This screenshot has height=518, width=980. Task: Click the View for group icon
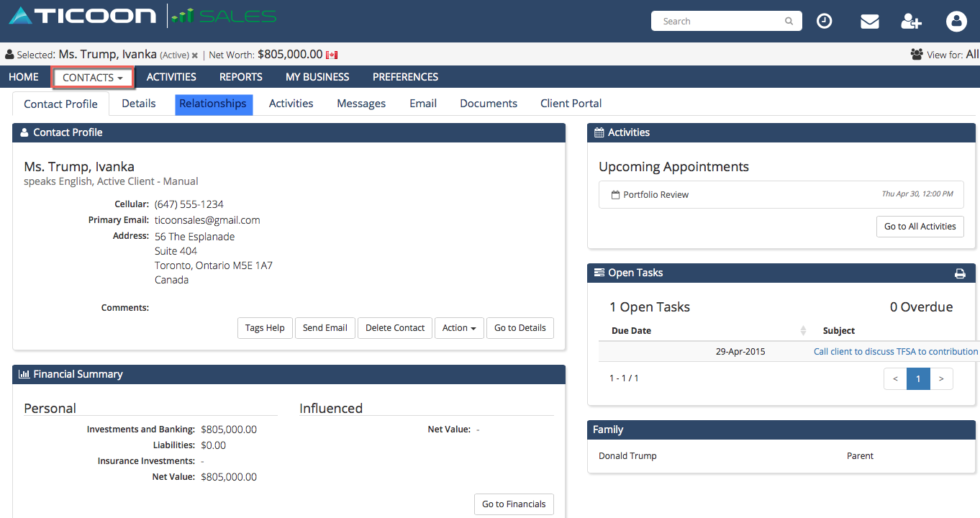click(x=917, y=54)
